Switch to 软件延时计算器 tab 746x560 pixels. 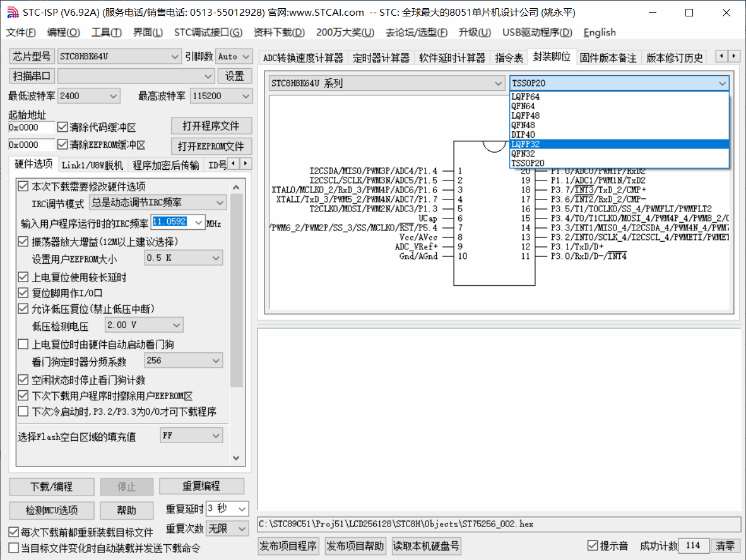point(452,58)
